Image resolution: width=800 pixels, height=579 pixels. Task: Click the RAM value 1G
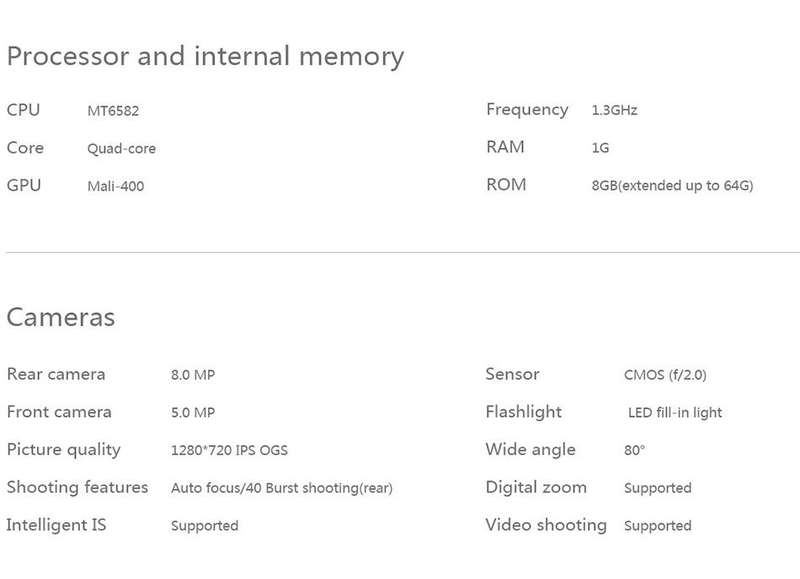(x=601, y=147)
